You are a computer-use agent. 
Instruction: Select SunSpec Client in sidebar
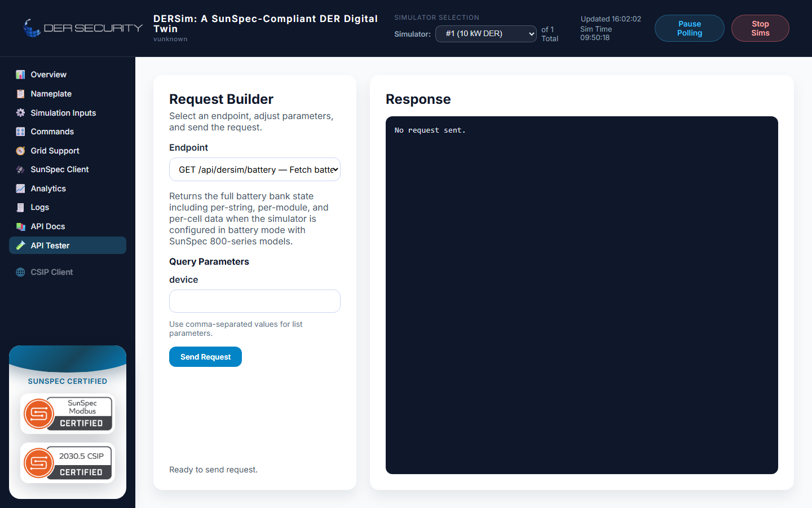pyautogui.click(x=68, y=169)
